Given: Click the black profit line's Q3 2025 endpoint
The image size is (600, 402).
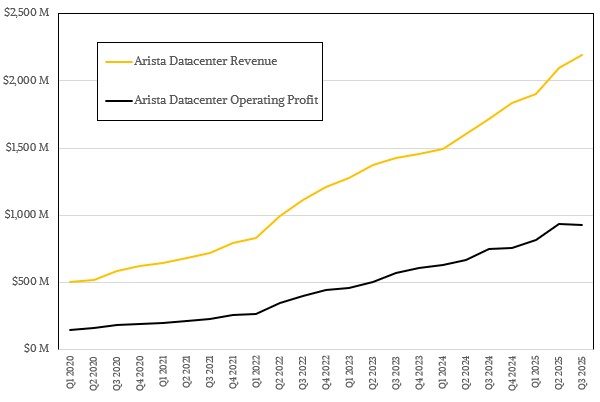Looking at the screenshot, I should 582,225.
